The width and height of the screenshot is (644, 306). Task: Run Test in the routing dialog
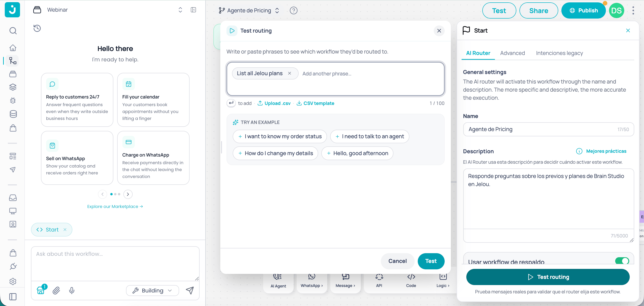[x=431, y=261]
